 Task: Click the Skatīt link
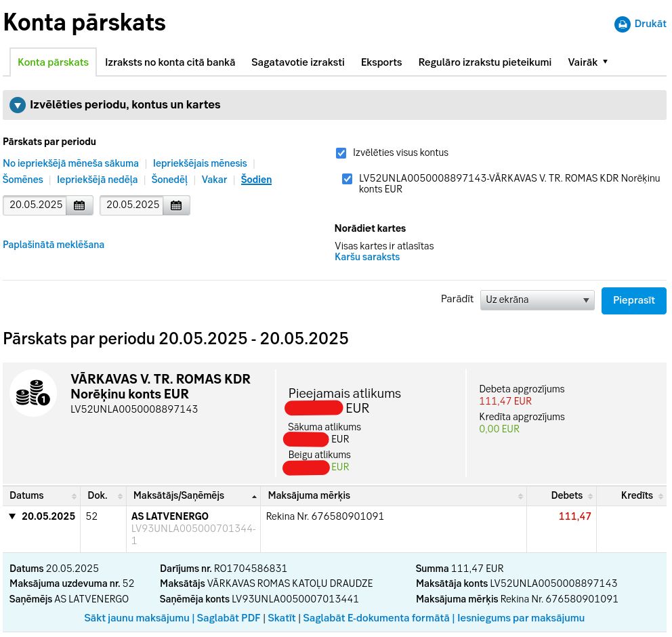point(282,618)
